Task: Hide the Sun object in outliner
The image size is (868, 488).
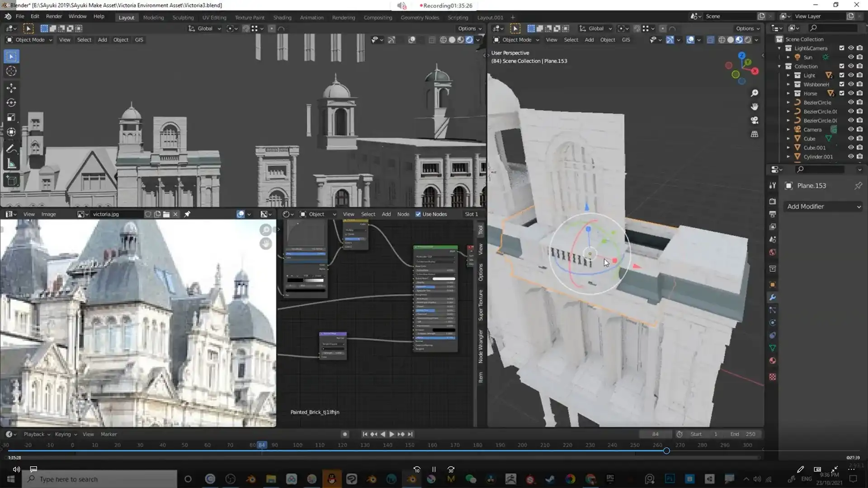Action: pos(850,57)
